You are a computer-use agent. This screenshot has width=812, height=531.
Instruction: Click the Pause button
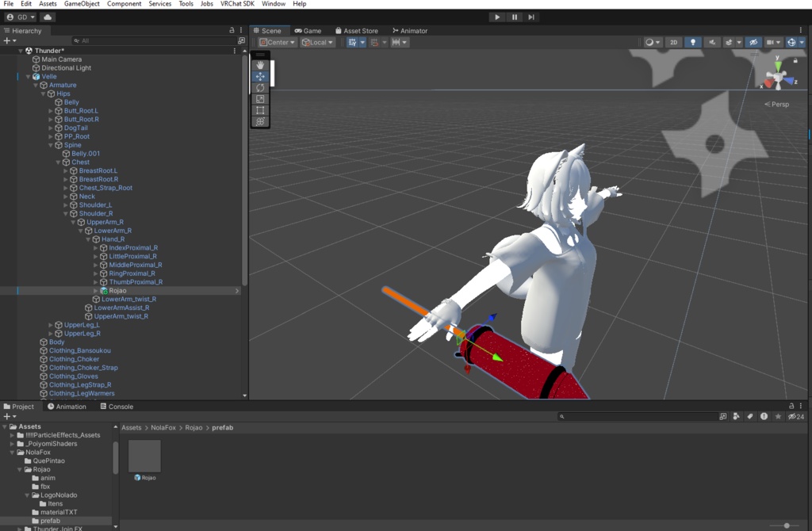[x=514, y=17]
